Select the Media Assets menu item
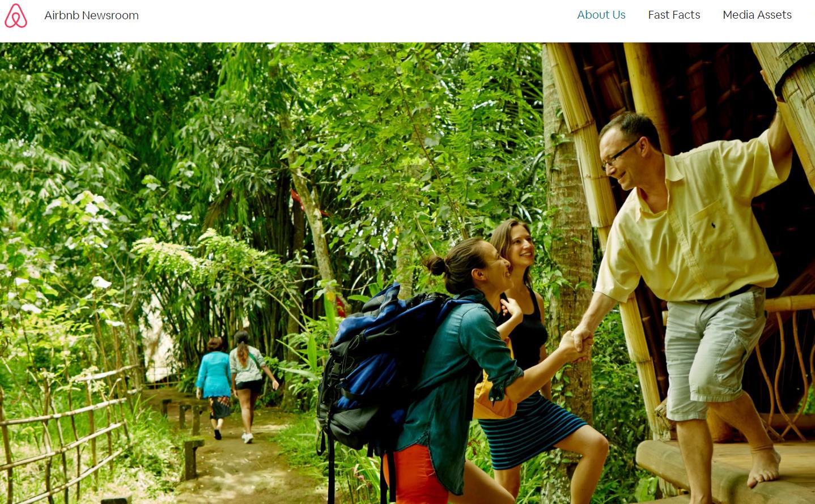The image size is (815, 504). [x=757, y=15]
